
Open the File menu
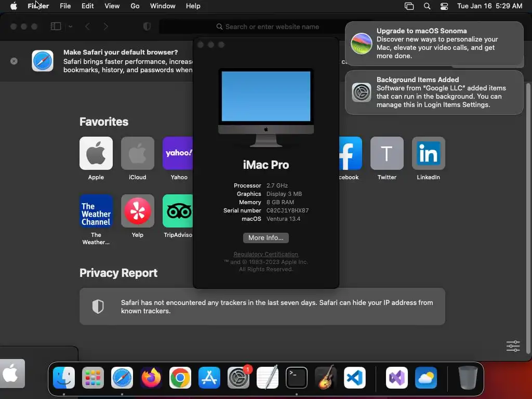point(65,6)
